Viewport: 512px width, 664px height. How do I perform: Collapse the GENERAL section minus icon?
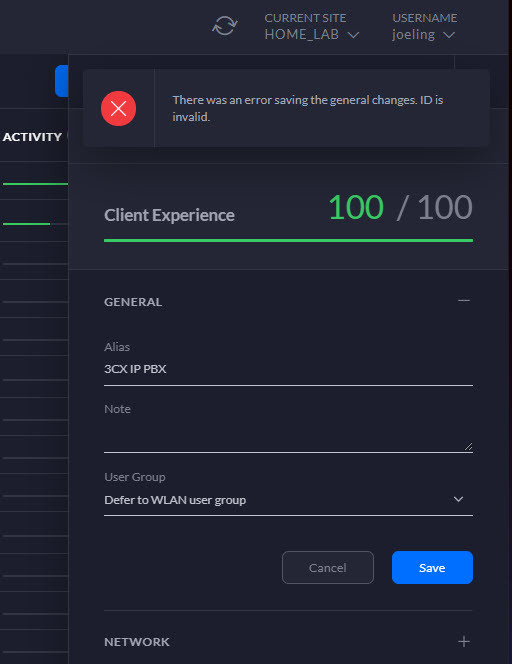pos(464,301)
